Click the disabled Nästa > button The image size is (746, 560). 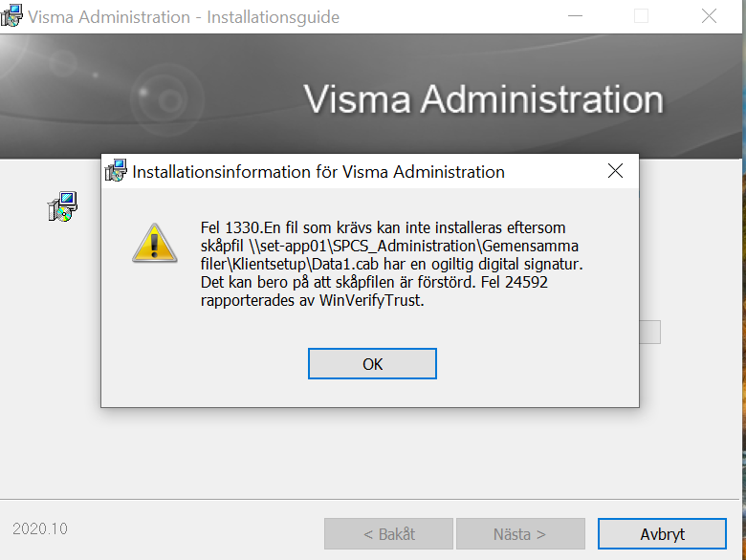(520, 534)
